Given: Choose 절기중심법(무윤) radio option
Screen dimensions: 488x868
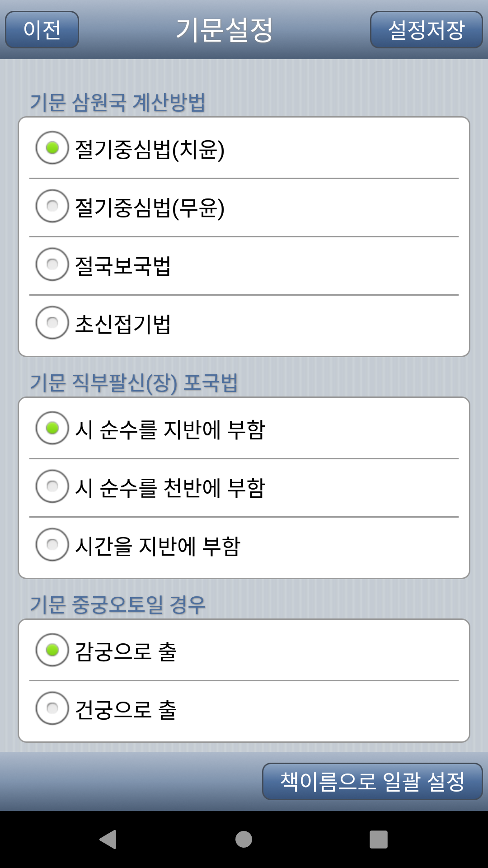Looking at the screenshot, I should [x=52, y=206].
